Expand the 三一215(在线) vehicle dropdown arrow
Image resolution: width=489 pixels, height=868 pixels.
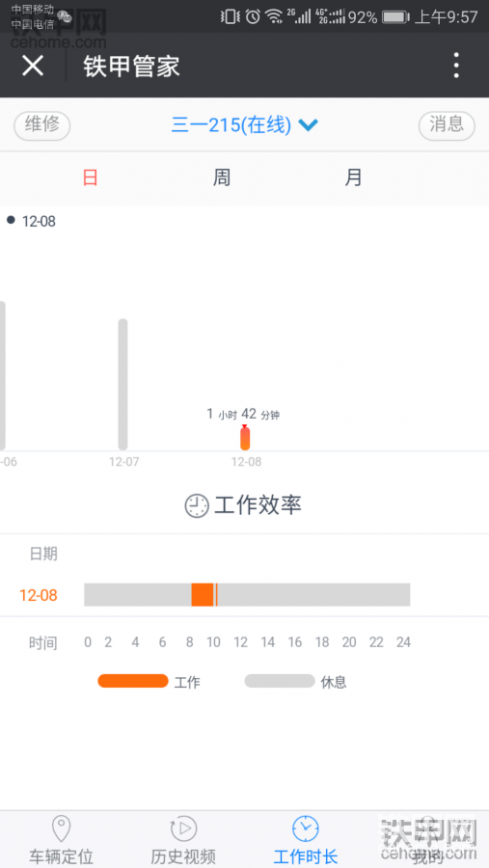coord(308,125)
